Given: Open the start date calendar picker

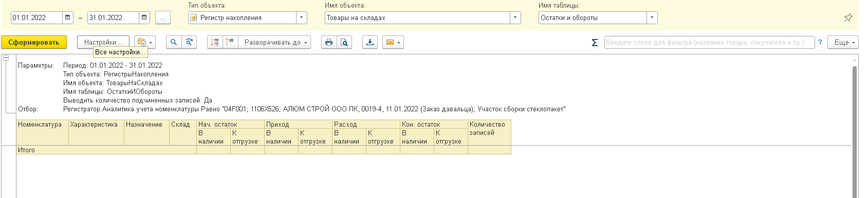Looking at the screenshot, I should [68, 17].
